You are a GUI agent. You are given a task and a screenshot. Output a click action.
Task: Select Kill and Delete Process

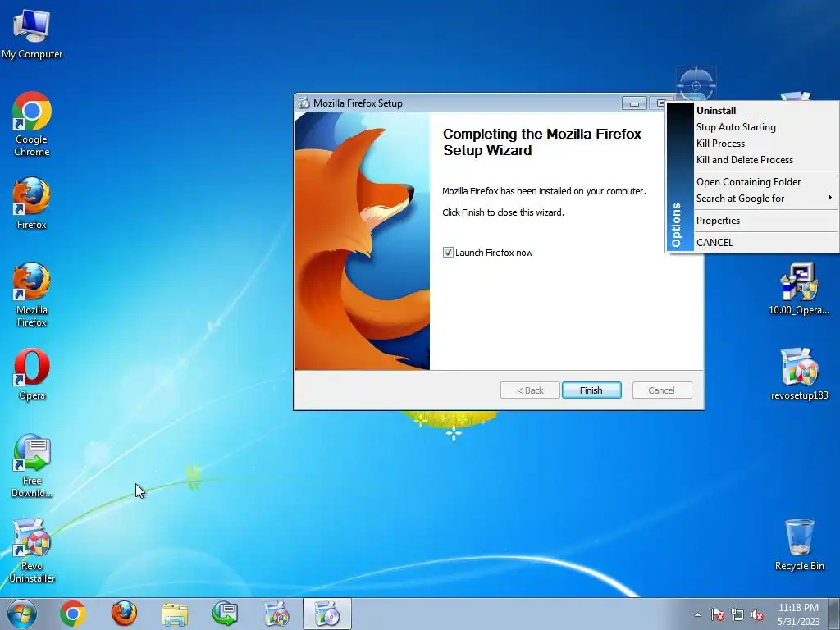pyautogui.click(x=766, y=160)
